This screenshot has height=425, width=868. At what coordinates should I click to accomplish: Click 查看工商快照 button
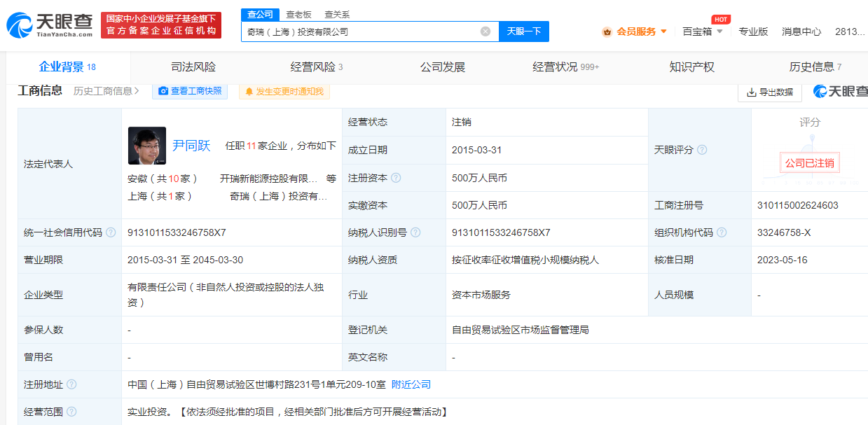[190, 91]
